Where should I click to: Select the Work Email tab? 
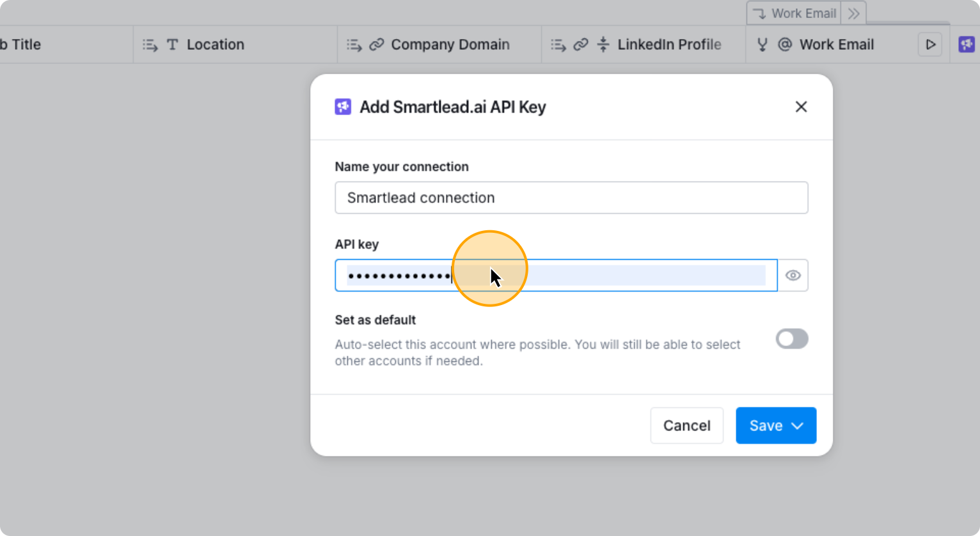(803, 13)
